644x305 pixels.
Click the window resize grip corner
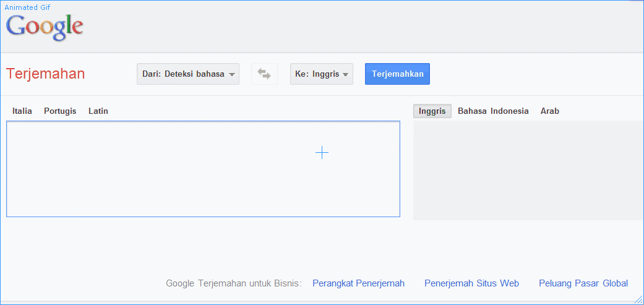[638, 300]
